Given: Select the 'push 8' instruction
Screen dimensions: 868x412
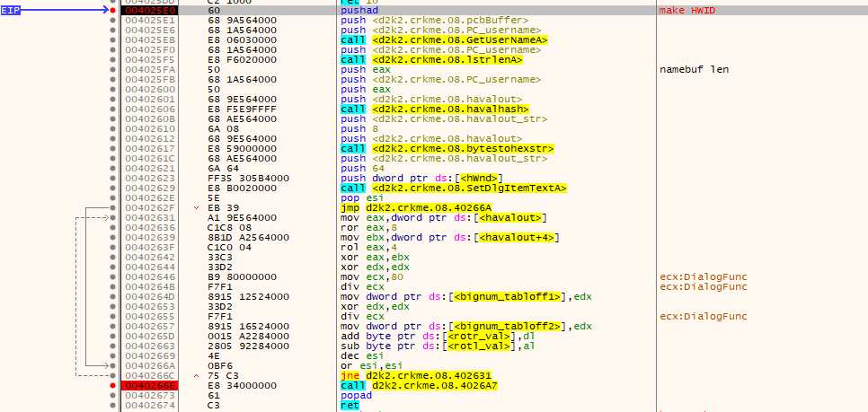Looking at the screenshot, I should [x=359, y=129].
